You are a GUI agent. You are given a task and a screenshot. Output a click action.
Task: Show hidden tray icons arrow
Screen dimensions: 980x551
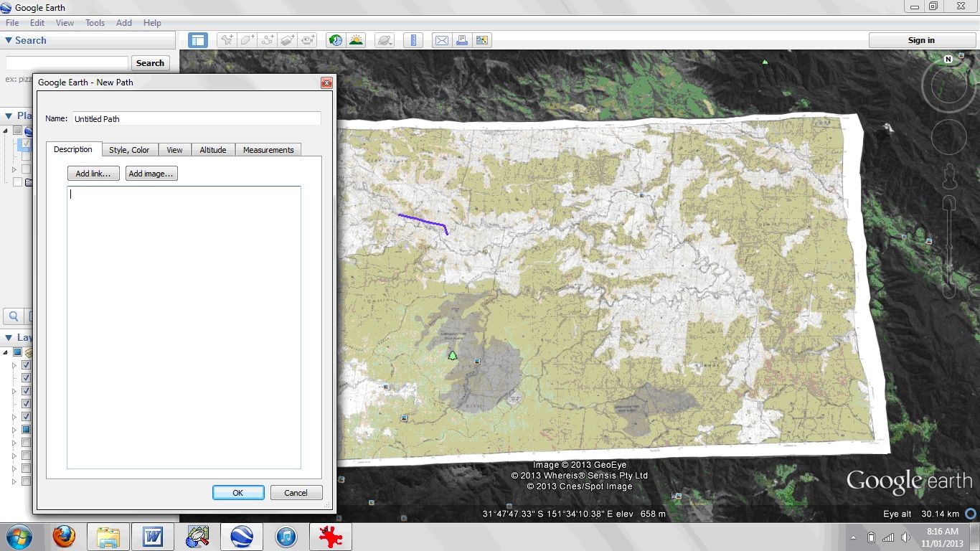(853, 537)
